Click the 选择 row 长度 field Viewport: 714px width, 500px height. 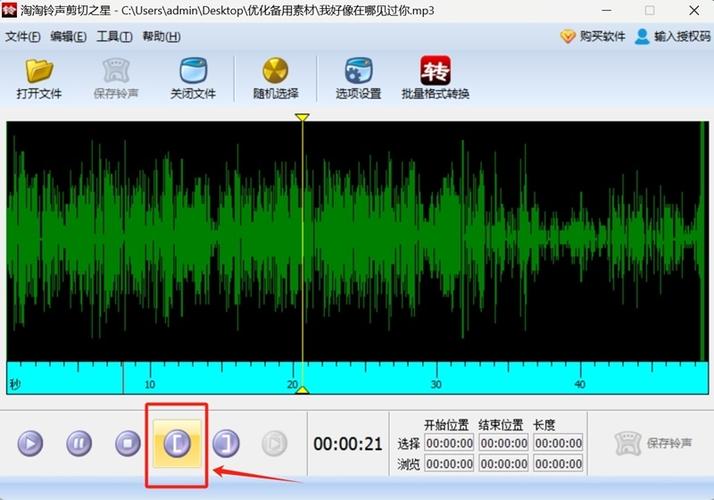click(x=559, y=443)
